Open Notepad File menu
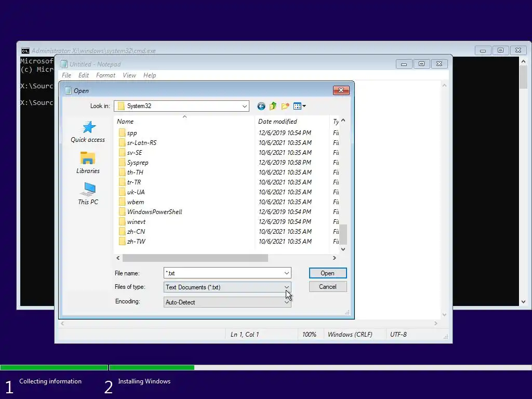The width and height of the screenshot is (532, 399). 66,75
